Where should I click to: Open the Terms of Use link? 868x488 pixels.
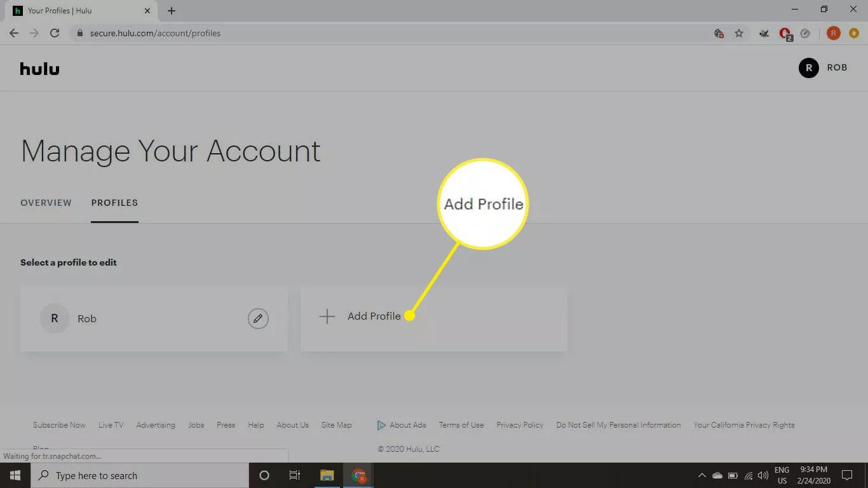click(x=461, y=425)
